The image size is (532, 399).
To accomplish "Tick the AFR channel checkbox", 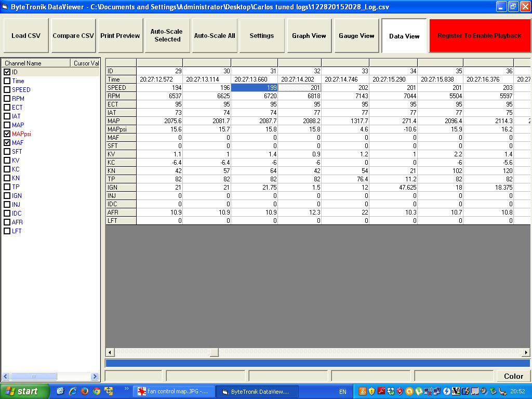I will [7, 222].
